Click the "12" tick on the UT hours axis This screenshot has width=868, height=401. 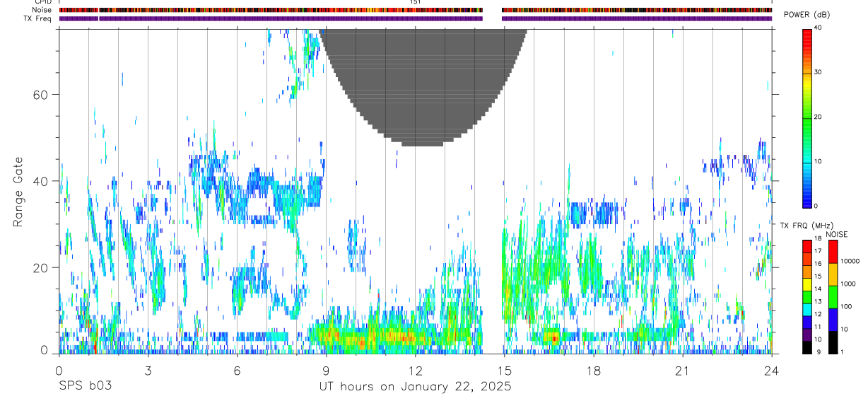tap(415, 371)
